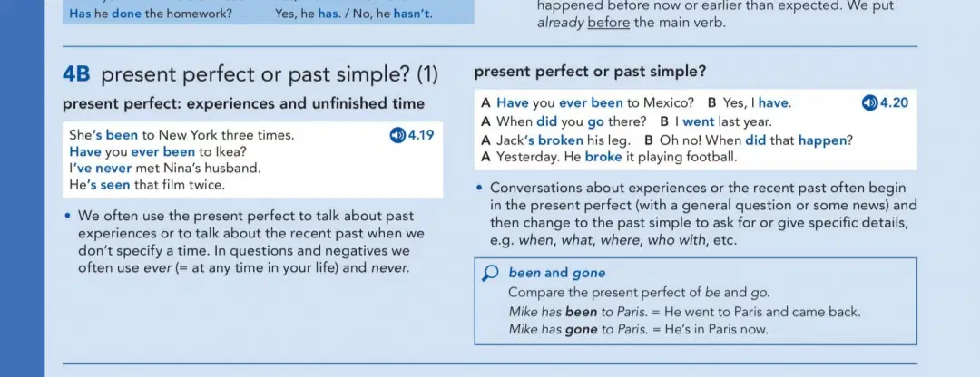
Task: Click the underlined word 'before'
Action: pos(609,24)
